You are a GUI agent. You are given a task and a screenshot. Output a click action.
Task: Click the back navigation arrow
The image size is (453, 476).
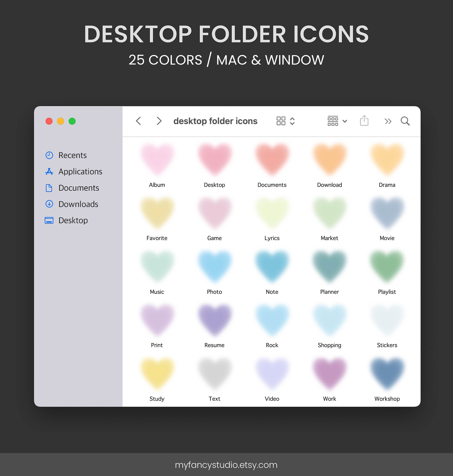(139, 121)
